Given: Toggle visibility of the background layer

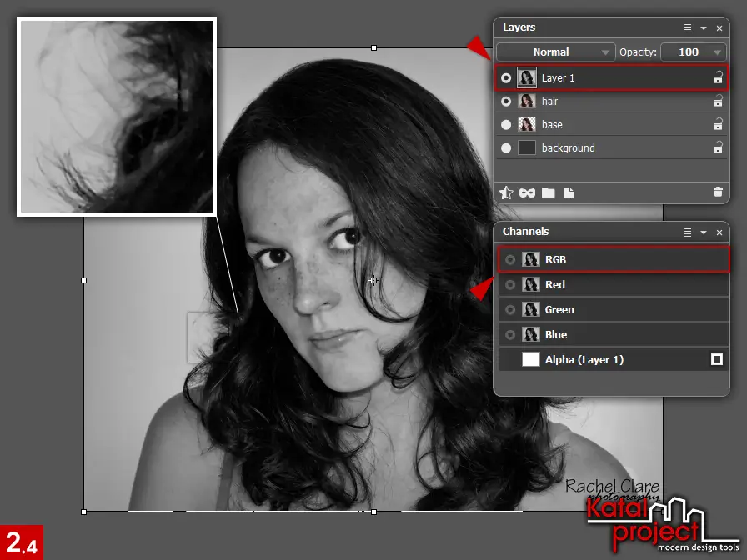Looking at the screenshot, I should 505,147.
